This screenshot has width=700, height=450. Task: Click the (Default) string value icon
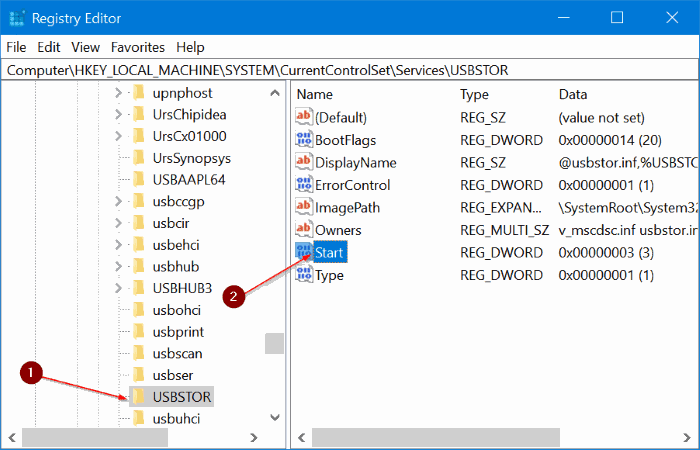point(304,117)
